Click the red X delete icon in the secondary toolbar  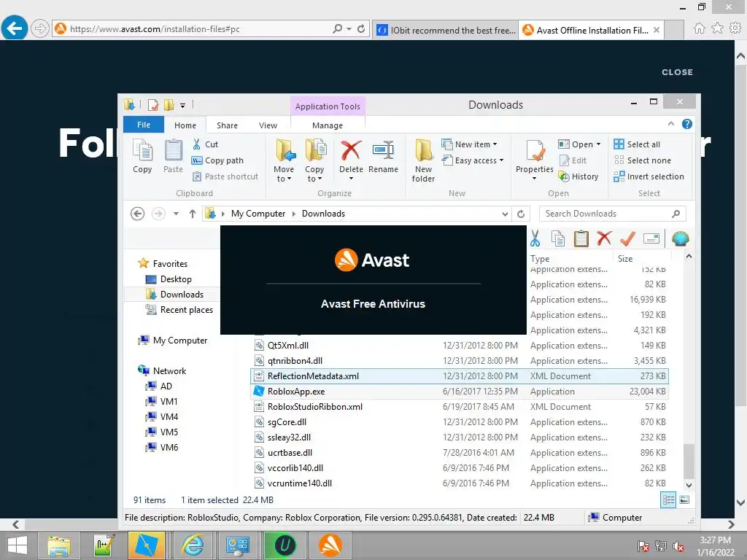pos(604,238)
